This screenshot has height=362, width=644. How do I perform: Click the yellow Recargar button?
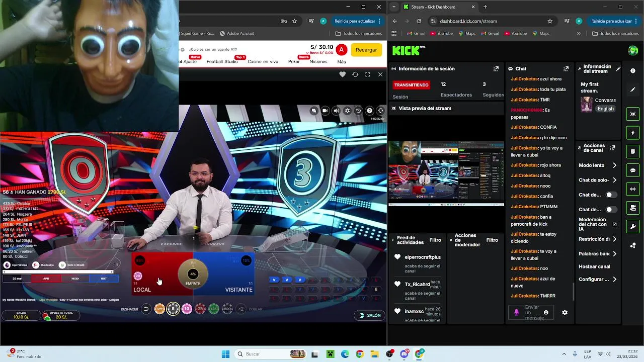366,50
